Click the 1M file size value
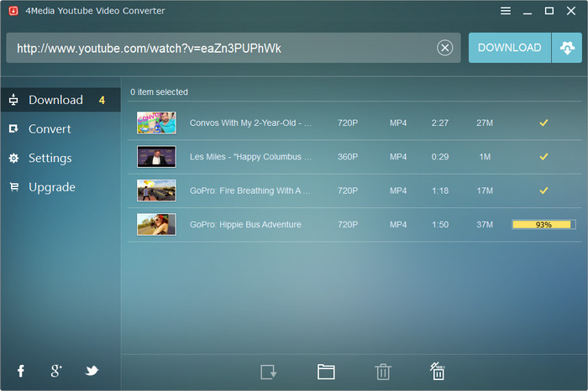588x391 pixels. click(485, 157)
